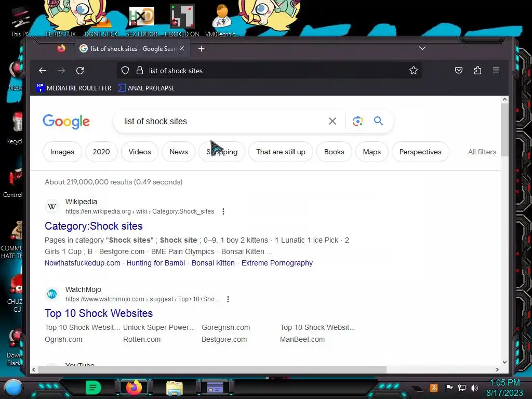
Task: Click the Google logo
Action: pos(66,122)
